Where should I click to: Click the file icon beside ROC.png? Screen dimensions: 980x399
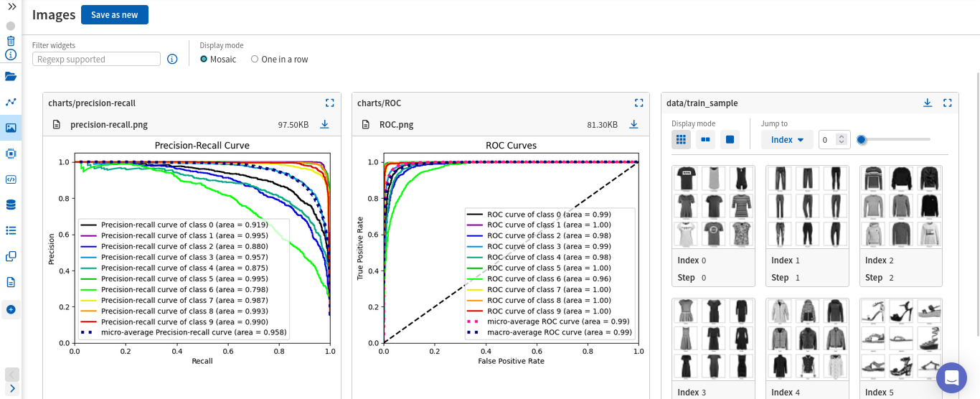[366, 124]
